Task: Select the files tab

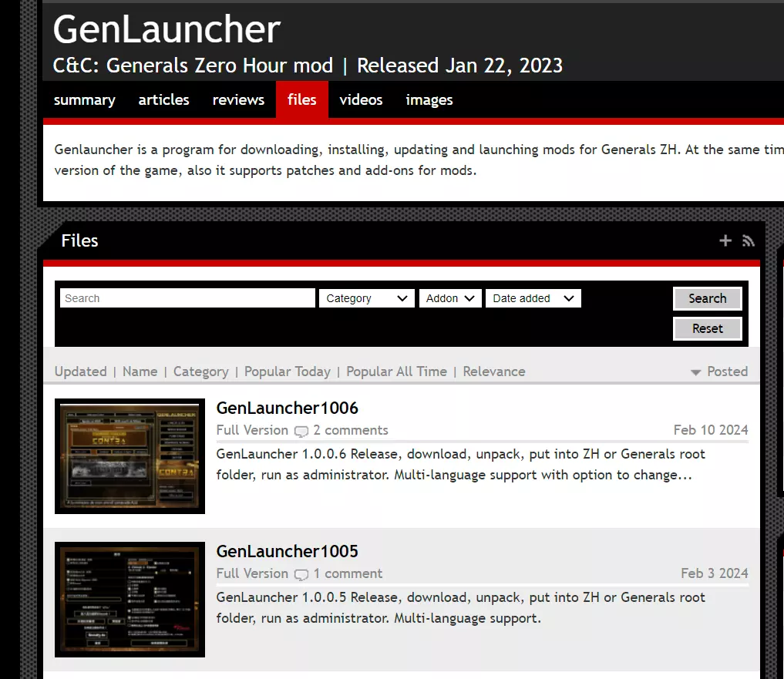Action: coord(301,100)
